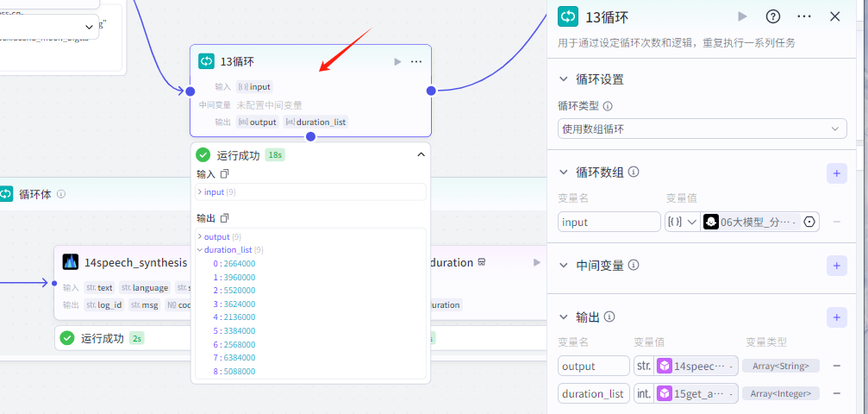Select the 14speech_synthesis node icon
Image resolution: width=868 pixels, height=414 pixels.
[x=71, y=262]
